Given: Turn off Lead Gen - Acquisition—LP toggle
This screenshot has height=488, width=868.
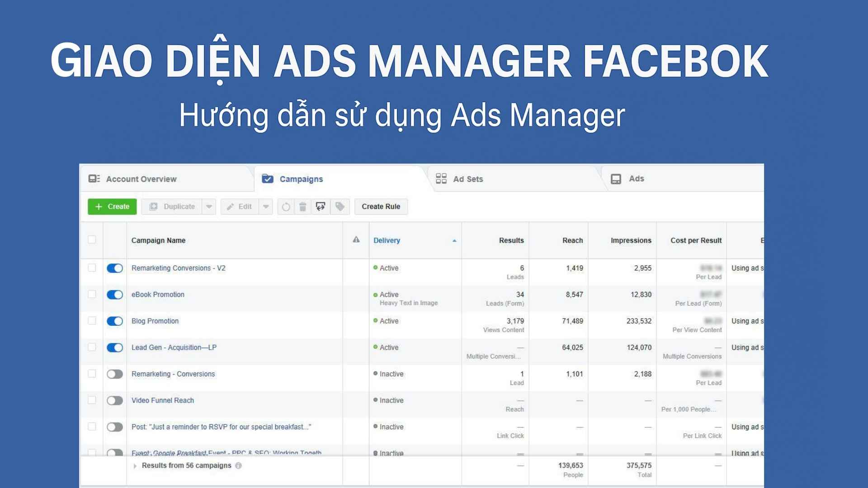Looking at the screenshot, I should (115, 347).
